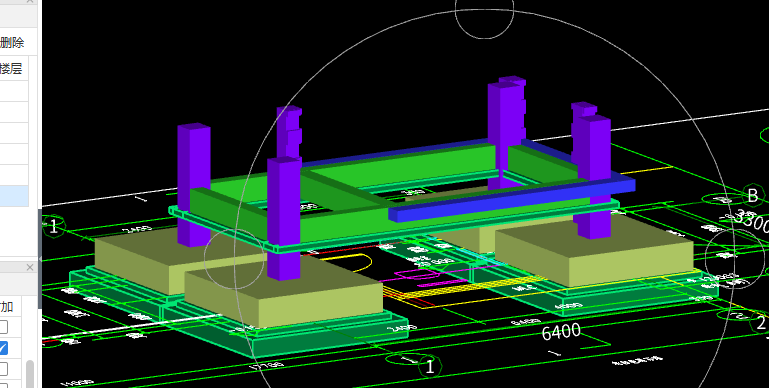Screen dimensions: 769x388
Task: Select the blue beam across the front
Action: click(x=512, y=200)
